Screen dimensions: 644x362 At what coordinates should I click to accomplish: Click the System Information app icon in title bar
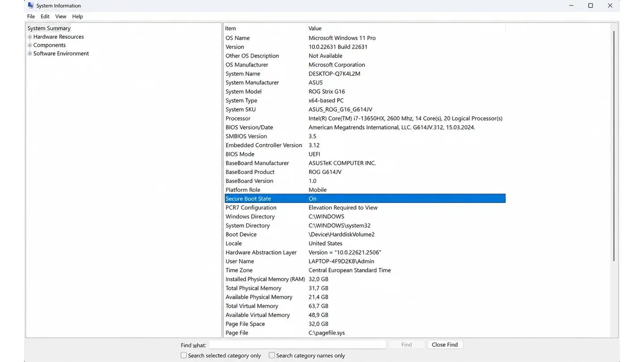pyautogui.click(x=30, y=5)
